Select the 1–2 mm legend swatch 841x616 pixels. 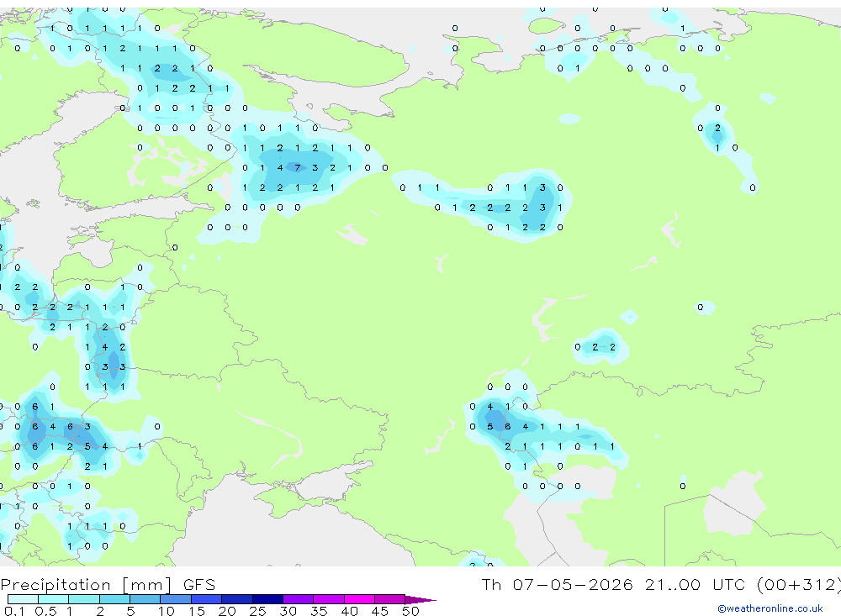pos(84,599)
